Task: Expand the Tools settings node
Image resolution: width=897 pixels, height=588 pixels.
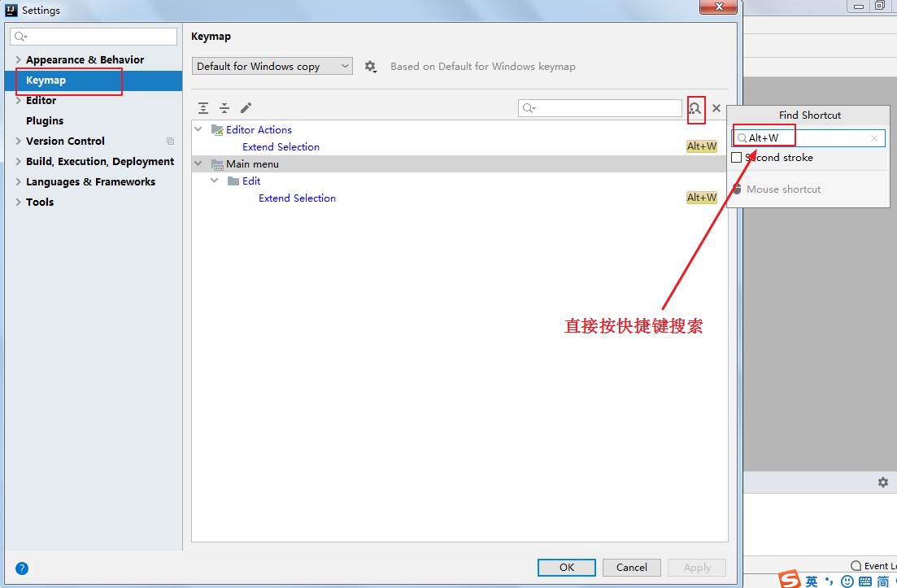Action: coord(19,202)
